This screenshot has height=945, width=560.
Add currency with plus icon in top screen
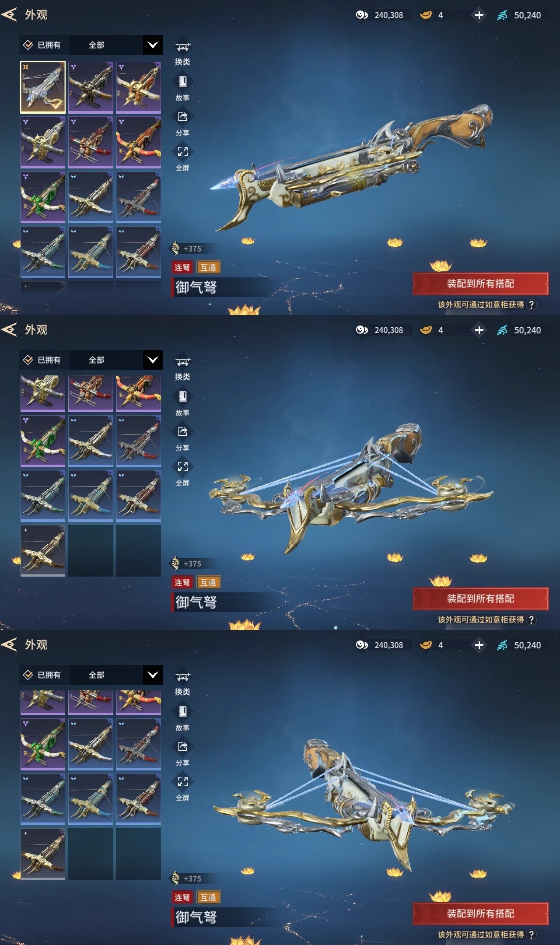(x=479, y=15)
